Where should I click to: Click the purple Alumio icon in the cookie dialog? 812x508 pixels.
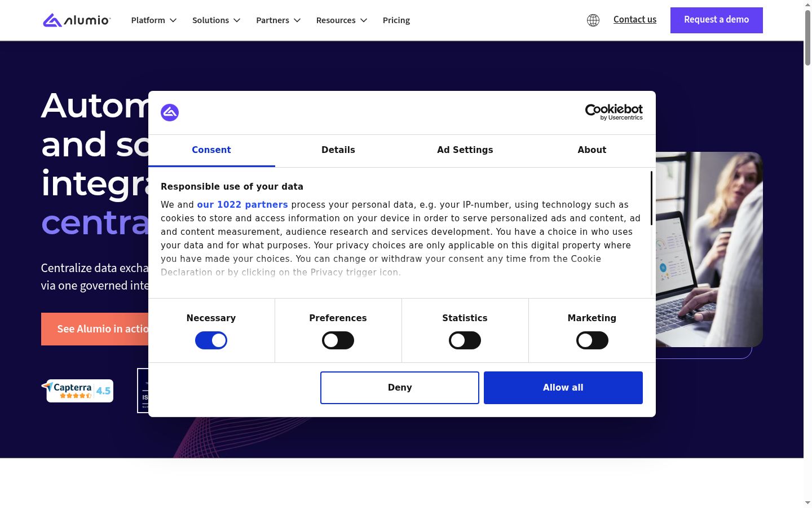170,112
